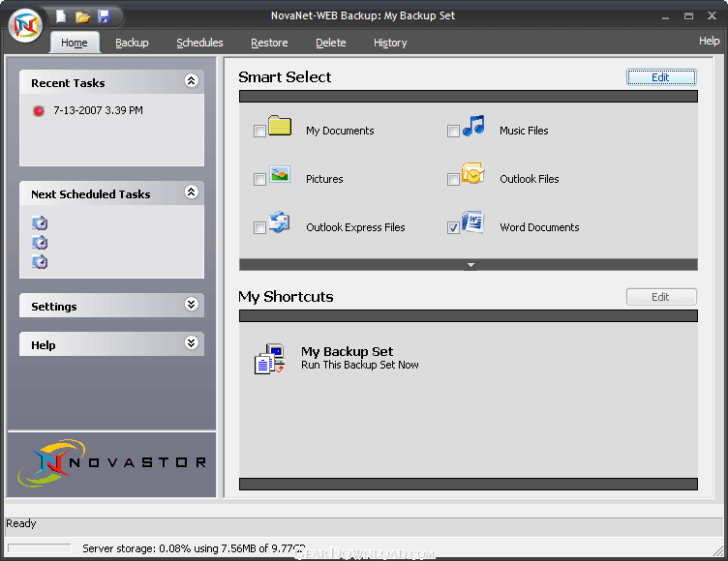Click the red status icon for 7-13-2007 task
The image size is (728, 561).
click(x=39, y=111)
